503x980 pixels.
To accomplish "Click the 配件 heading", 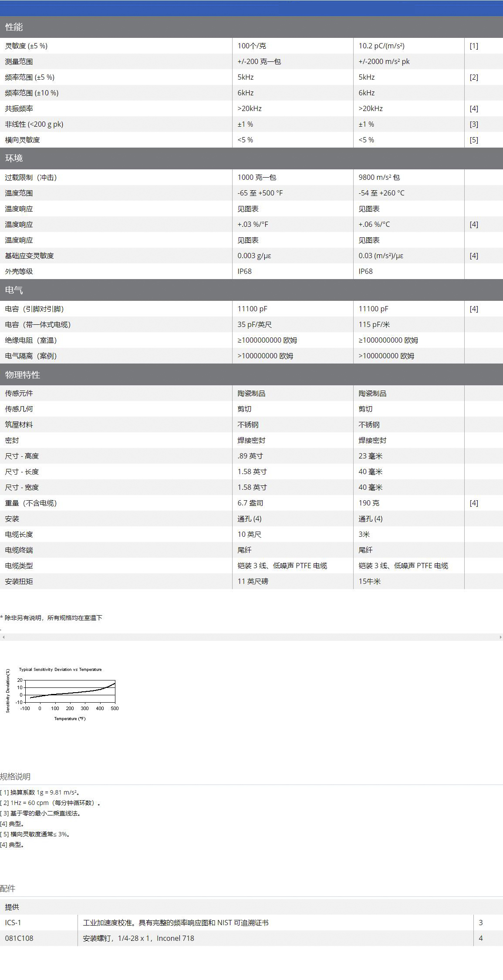I will (x=7, y=888).
